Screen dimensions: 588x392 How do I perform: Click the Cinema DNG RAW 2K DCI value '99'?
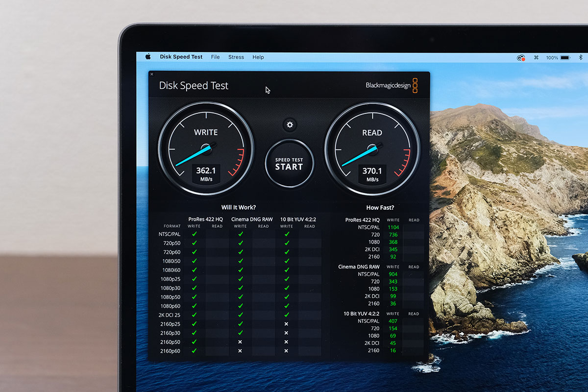[393, 296]
